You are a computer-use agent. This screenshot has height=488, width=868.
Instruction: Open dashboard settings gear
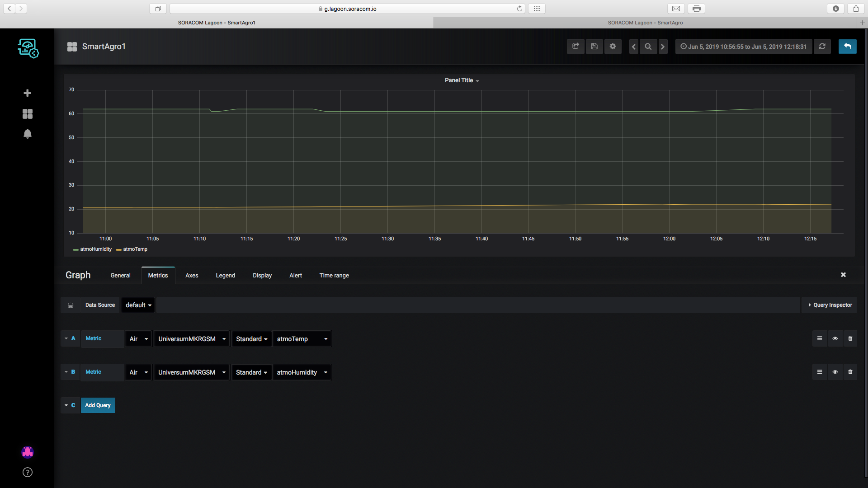[613, 47]
